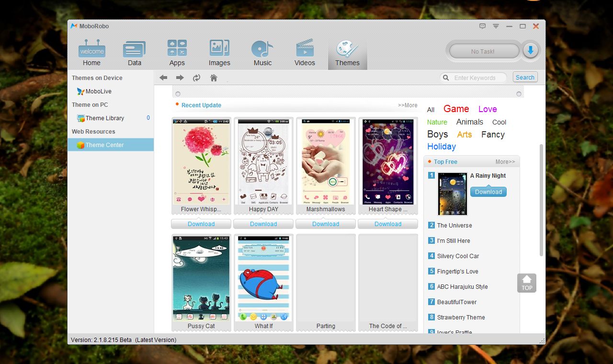Click More>> link in Top Free
Screen dimensions: 613x364
pos(505,162)
